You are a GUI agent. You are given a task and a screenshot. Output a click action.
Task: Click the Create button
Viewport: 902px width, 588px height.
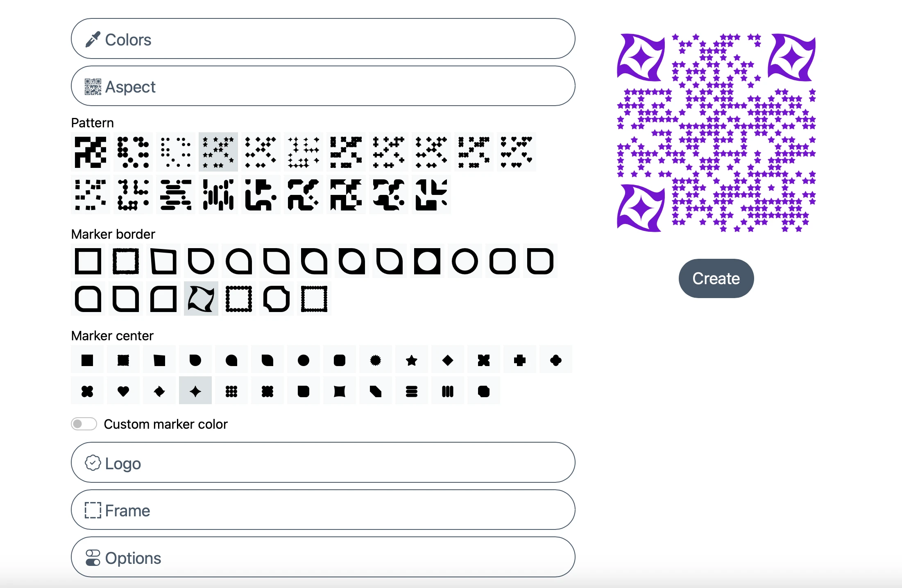(716, 278)
